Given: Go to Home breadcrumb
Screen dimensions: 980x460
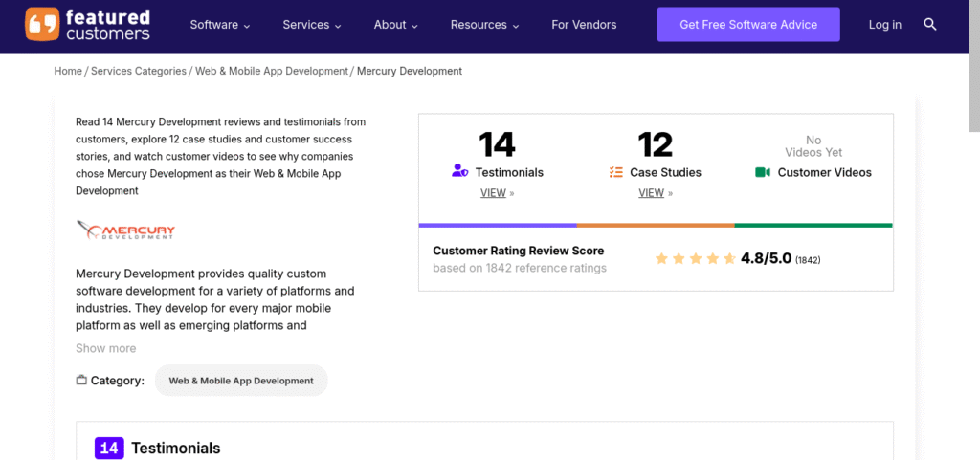Looking at the screenshot, I should point(68,71).
